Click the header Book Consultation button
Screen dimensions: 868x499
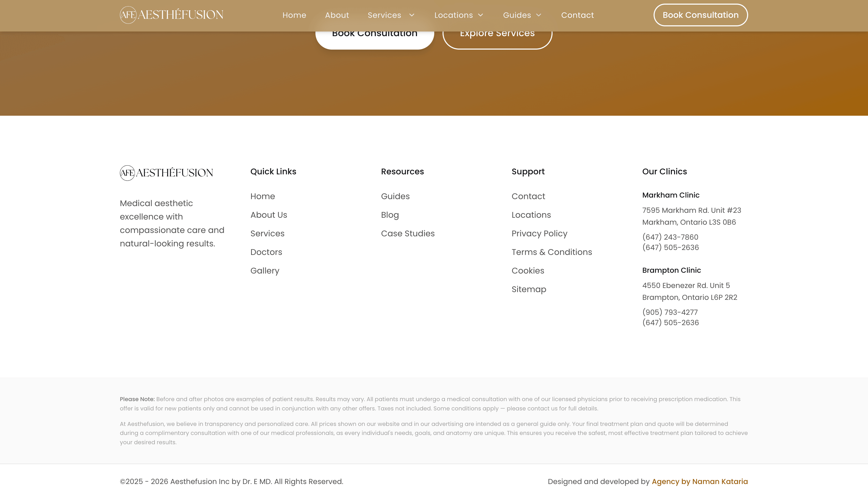[x=700, y=15]
